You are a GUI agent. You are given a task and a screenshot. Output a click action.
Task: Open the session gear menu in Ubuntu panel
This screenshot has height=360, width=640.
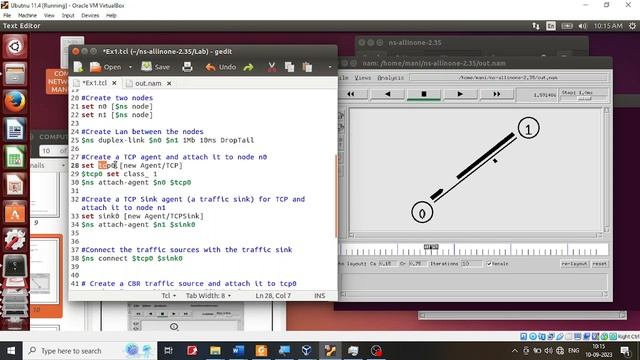point(632,26)
